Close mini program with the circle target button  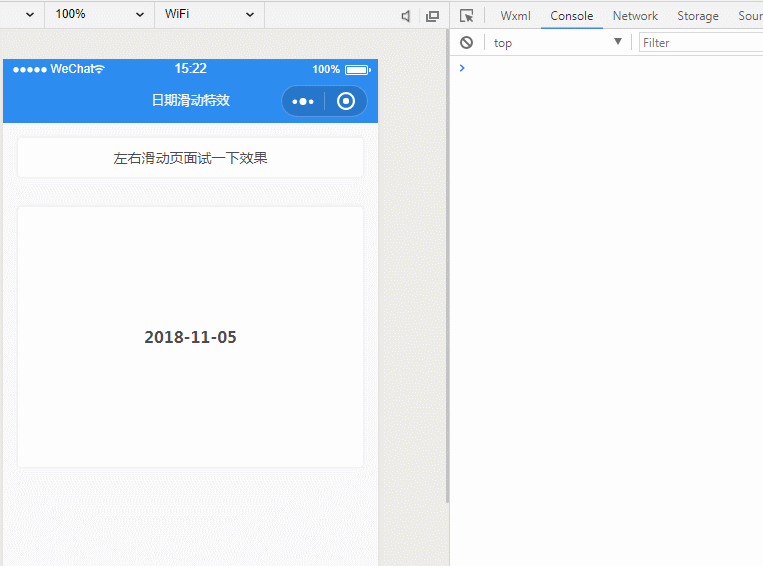(346, 101)
